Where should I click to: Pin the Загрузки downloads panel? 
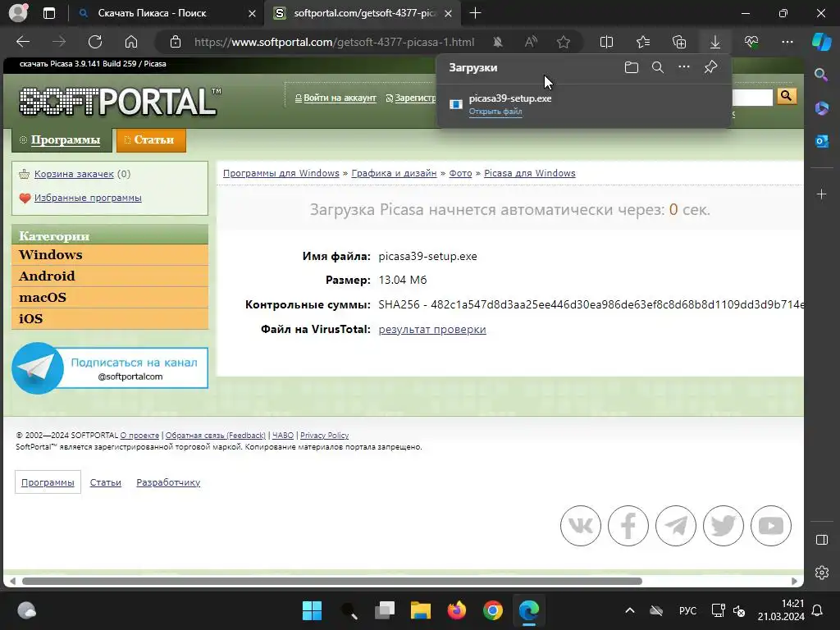[x=710, y=67]
